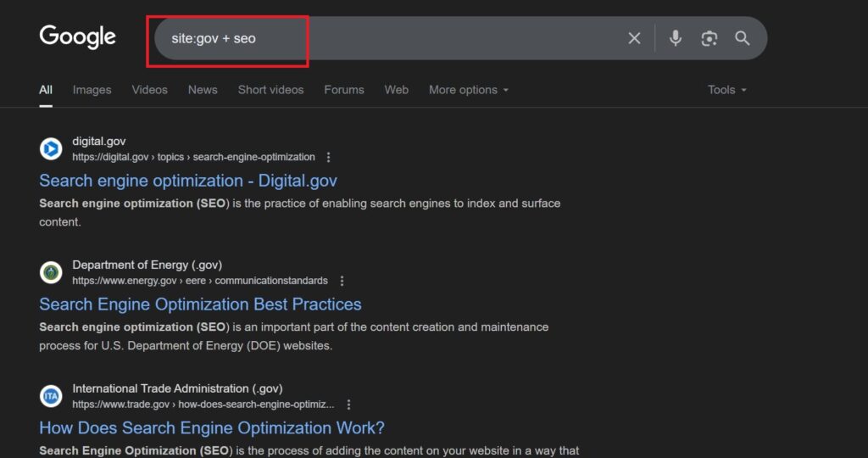Open the three-dot menu for trade.gov result

(348, 405)
